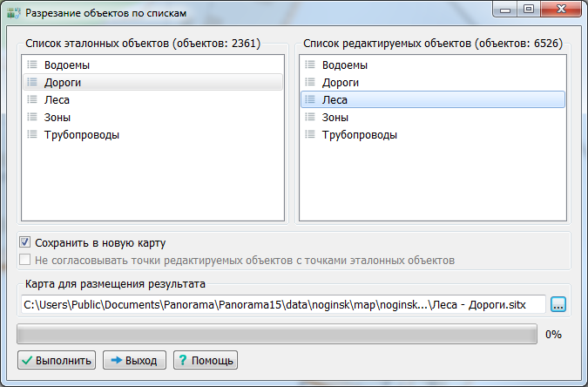The width and height of the screenshot is (588, 387).
Task: Click the list icon beside Водоемы in reference list
Action: click(x=32, y=64)
